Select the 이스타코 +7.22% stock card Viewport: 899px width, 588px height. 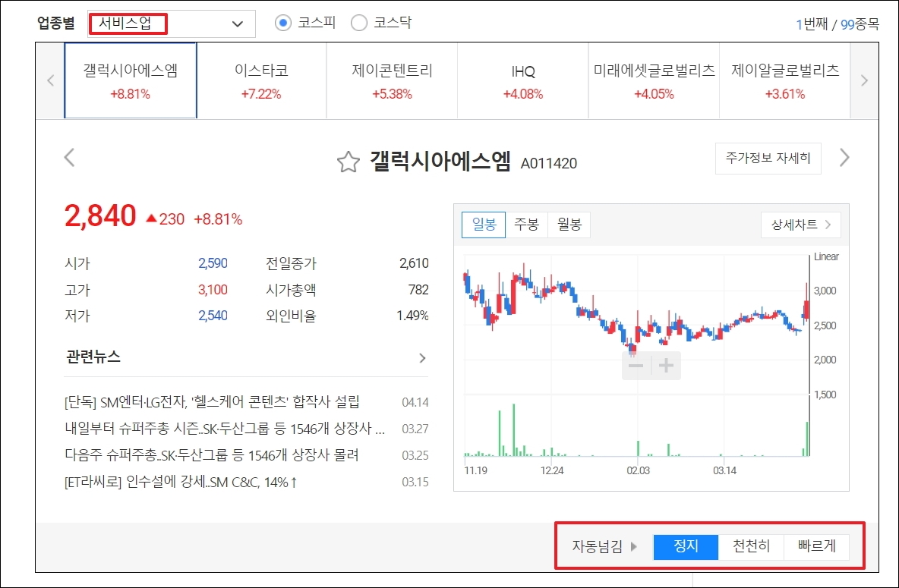pos(261,81)
